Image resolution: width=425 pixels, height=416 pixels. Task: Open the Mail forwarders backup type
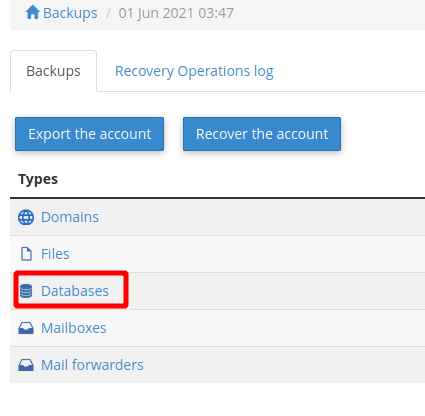pyautogui.click(x=92, y=365)
